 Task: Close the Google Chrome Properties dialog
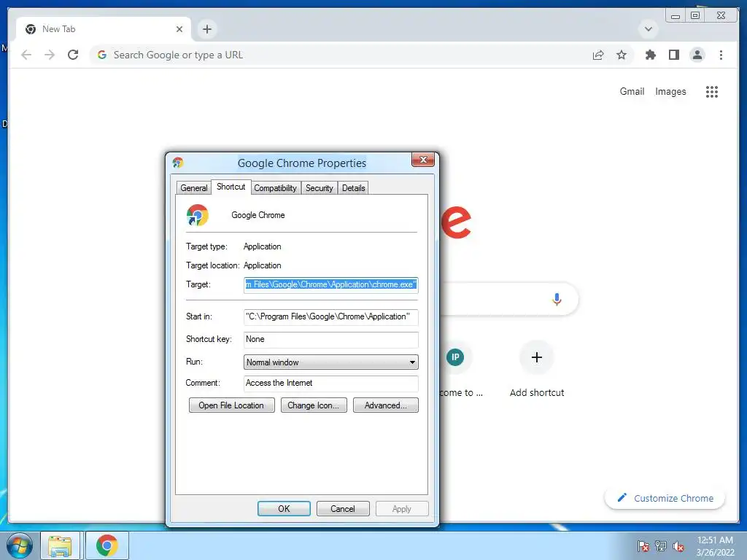pos(422,160)
